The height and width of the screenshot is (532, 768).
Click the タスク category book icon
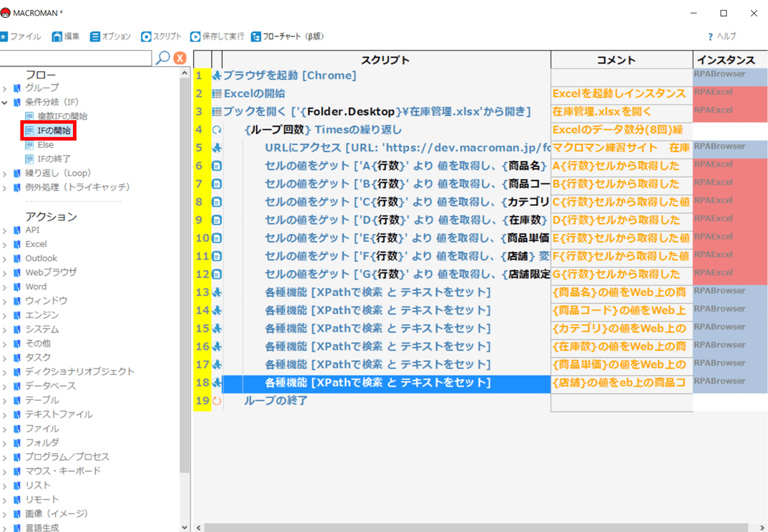(17, 357)
